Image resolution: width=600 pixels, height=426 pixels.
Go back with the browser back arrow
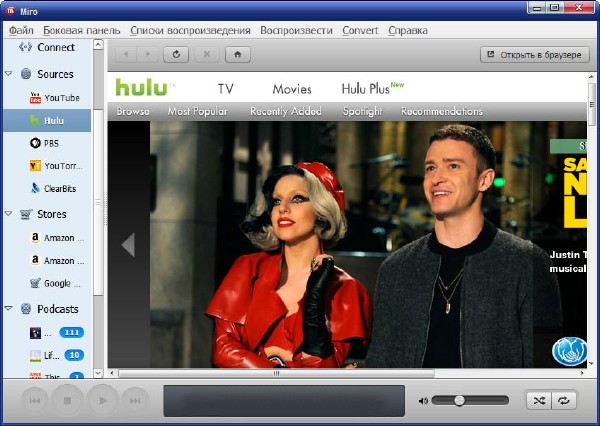126,54
